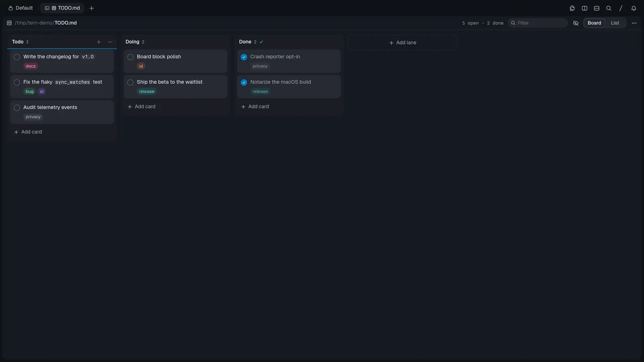Click the '2 done' counter text
The height and width of the screenshot is (362, 644).
(x=495, y=23)
